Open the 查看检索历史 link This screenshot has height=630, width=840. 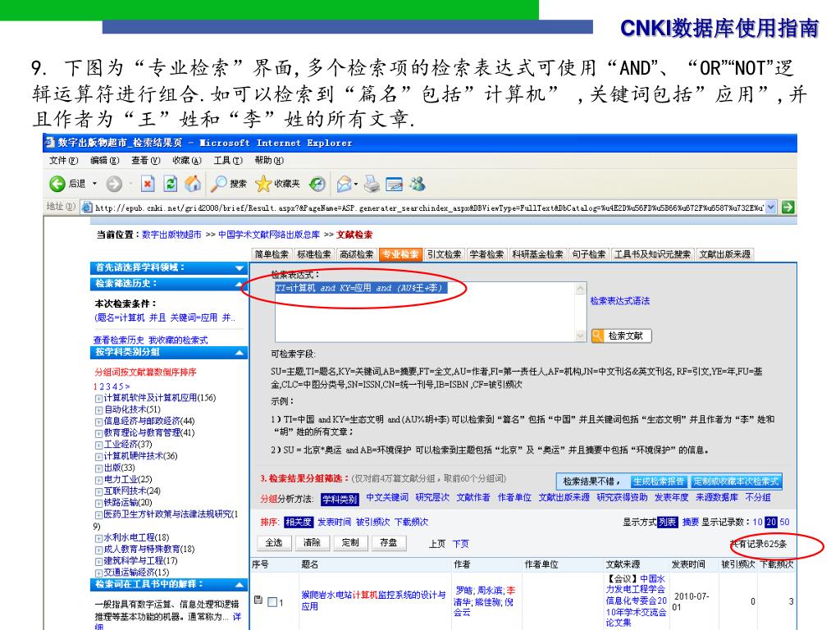pyautogui.click(x=118, y=340)
